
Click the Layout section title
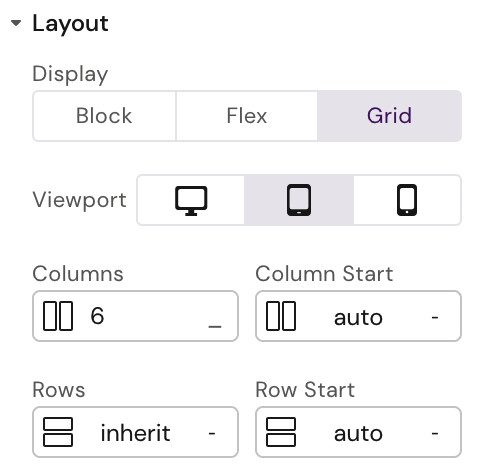coord(70,24)
